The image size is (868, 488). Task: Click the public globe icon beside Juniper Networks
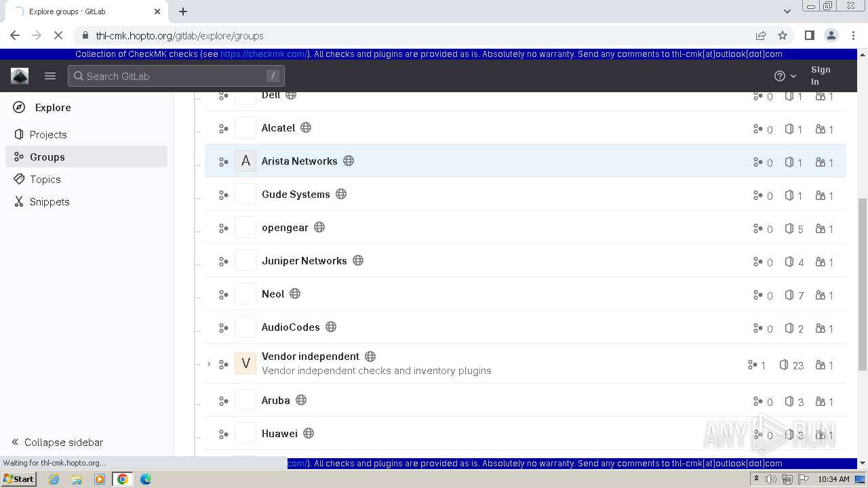358,260
